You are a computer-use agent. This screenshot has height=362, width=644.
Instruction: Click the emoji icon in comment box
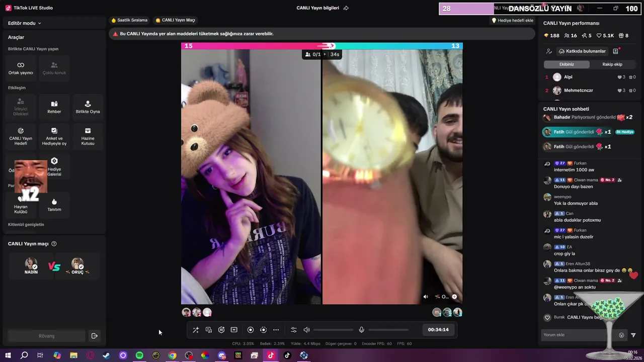pyautogui.click(x=621, y=335)
